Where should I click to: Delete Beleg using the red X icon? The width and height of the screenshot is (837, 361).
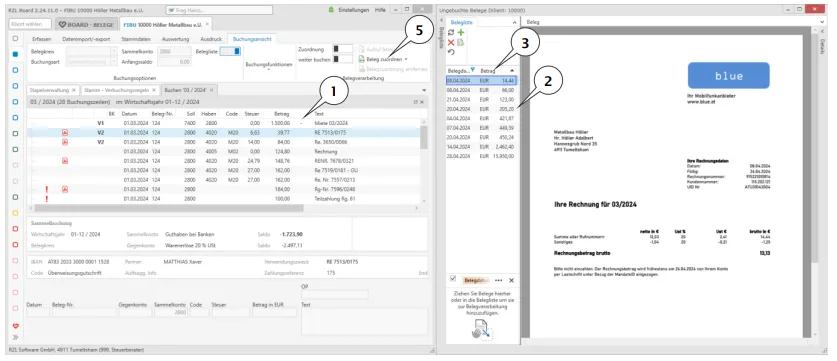(x=451, y=42)
